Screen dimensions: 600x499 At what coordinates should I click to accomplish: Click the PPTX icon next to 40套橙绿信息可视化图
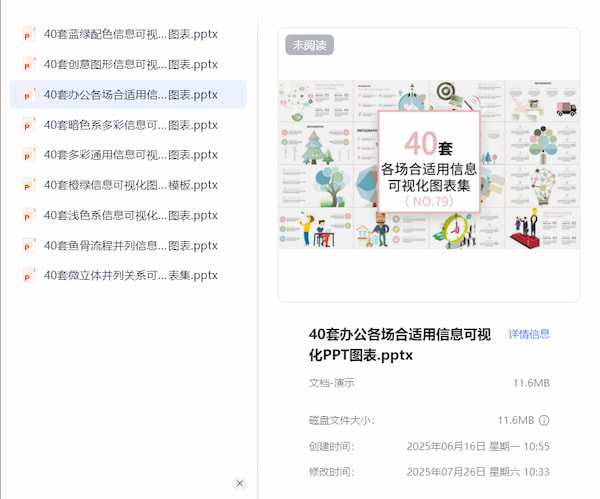[x=29, y=185]
